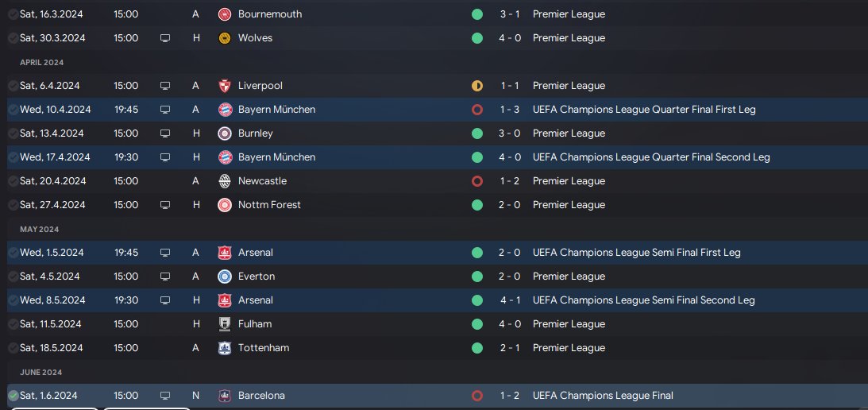Click red loss indicator on Newcastle row
Image resolution: width=868 pixels, height=410 pixels.
(x=476, y=181)
